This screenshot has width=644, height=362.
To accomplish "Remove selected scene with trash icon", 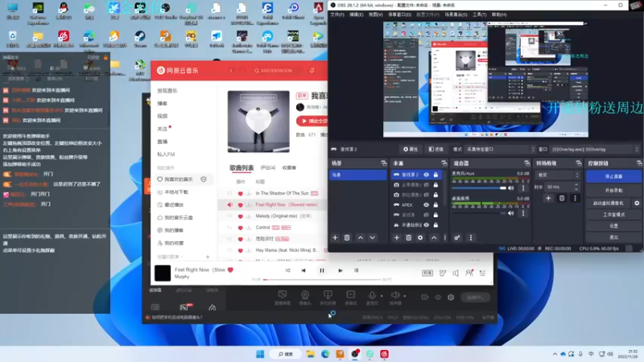I will click(347, 237).
